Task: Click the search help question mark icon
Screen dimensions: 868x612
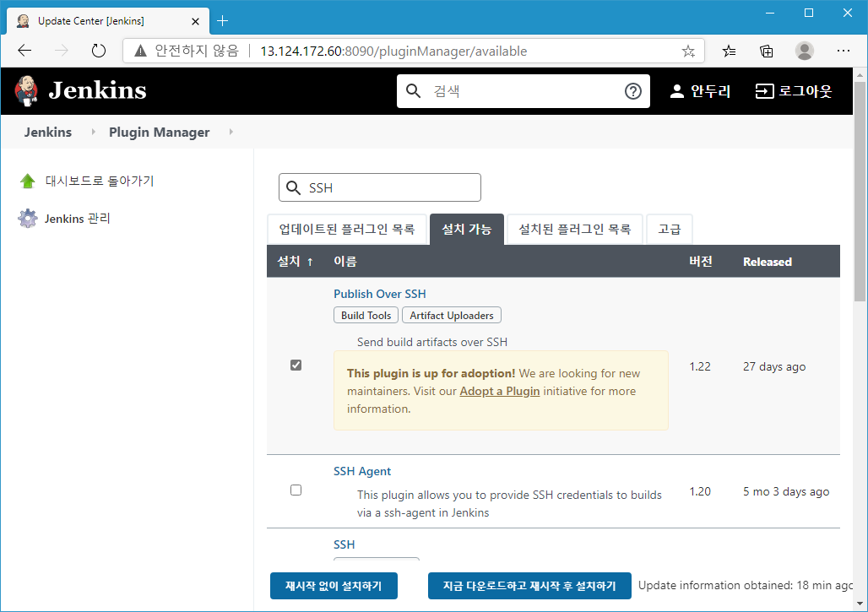Action: coord(632,91)
